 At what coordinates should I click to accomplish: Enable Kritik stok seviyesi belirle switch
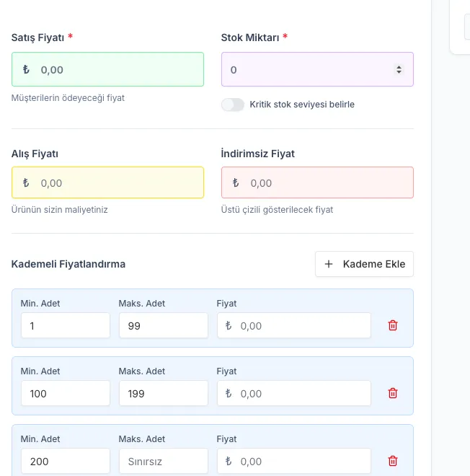point(233,105)
